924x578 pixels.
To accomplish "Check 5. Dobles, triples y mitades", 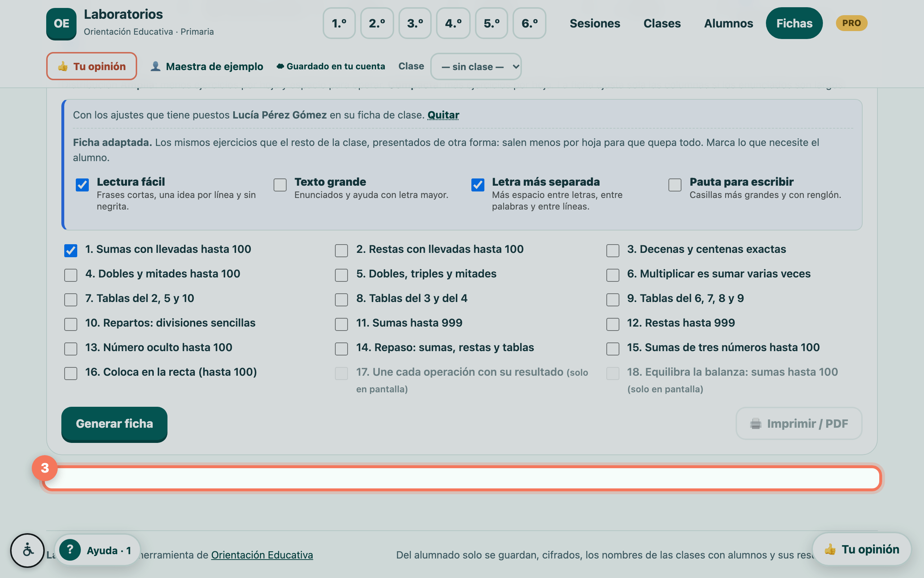I will (341, 275).
